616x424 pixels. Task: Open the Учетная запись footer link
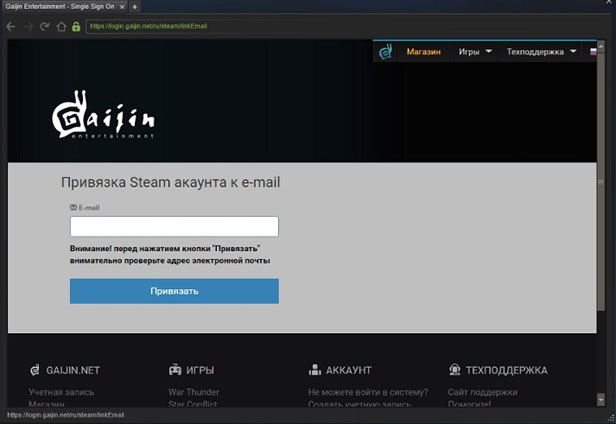[x=61, y=392]
